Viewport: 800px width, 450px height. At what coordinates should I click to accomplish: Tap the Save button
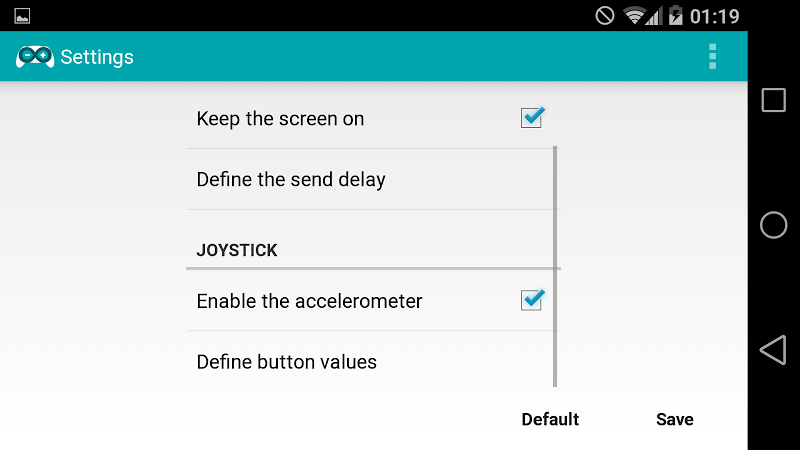click(674, 419)
